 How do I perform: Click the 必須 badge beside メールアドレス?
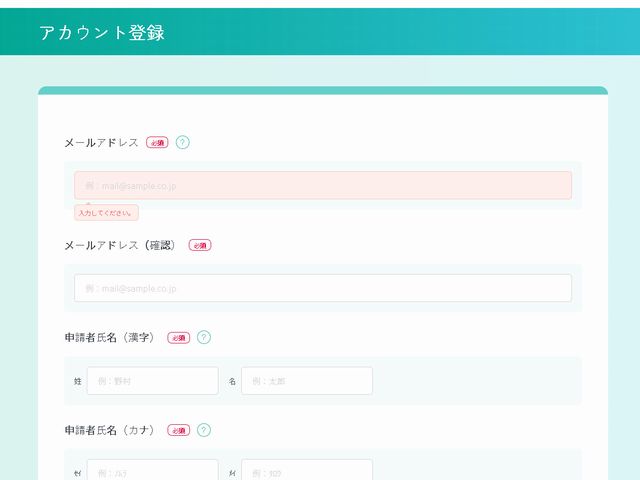coord(157,143)
